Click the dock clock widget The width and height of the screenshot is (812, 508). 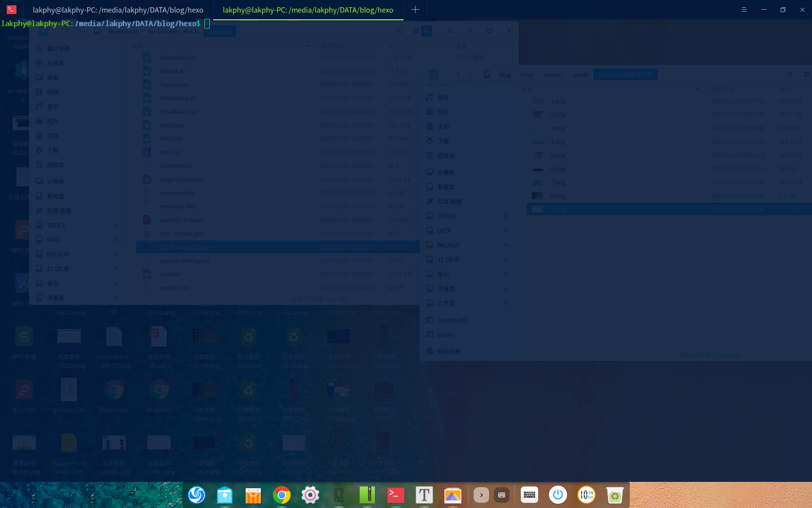(586, 495)
